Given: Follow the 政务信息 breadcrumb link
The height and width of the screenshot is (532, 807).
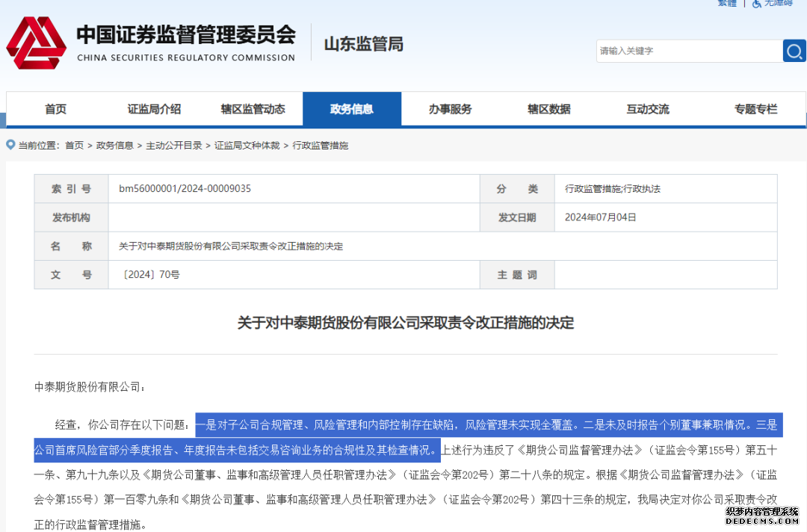Looking at the screenshot, I should click(x=115, y=146).
